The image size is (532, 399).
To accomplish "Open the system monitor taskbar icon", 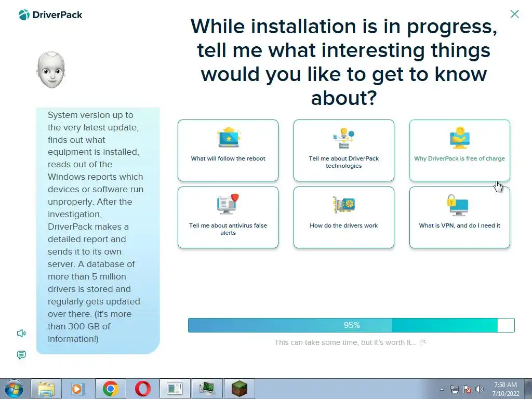I will click(x=207, y=389).
